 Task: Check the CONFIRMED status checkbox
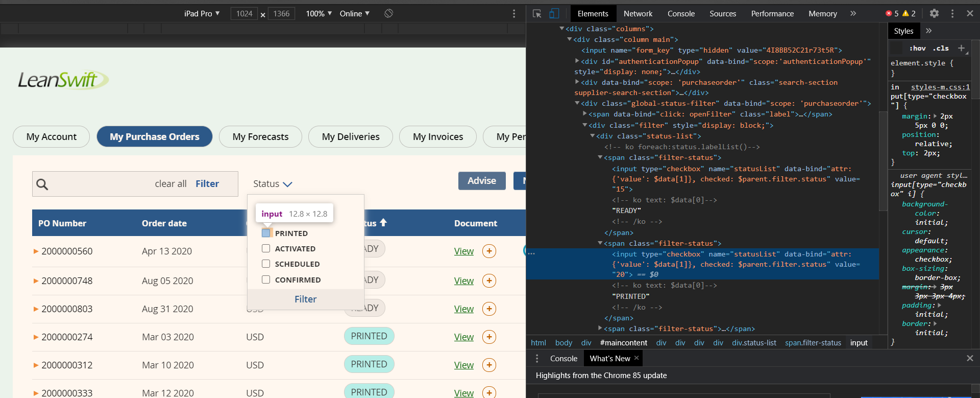266,279
